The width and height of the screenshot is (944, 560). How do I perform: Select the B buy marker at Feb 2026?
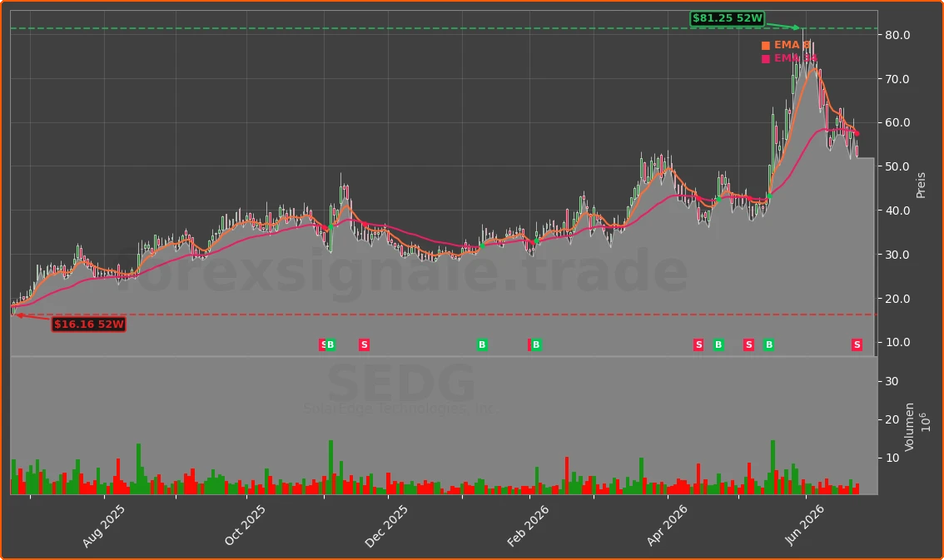(536, 344)
